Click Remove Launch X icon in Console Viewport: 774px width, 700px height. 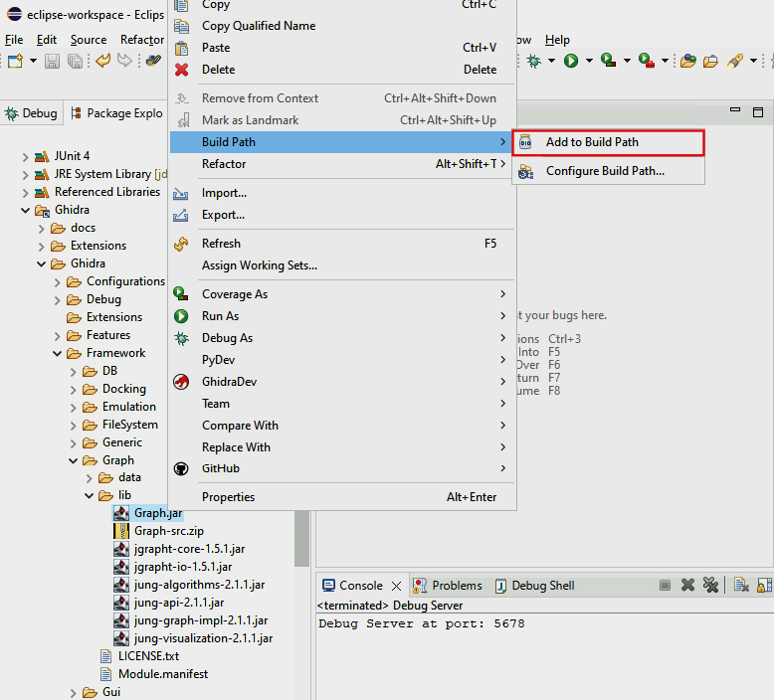pos(687,585)
